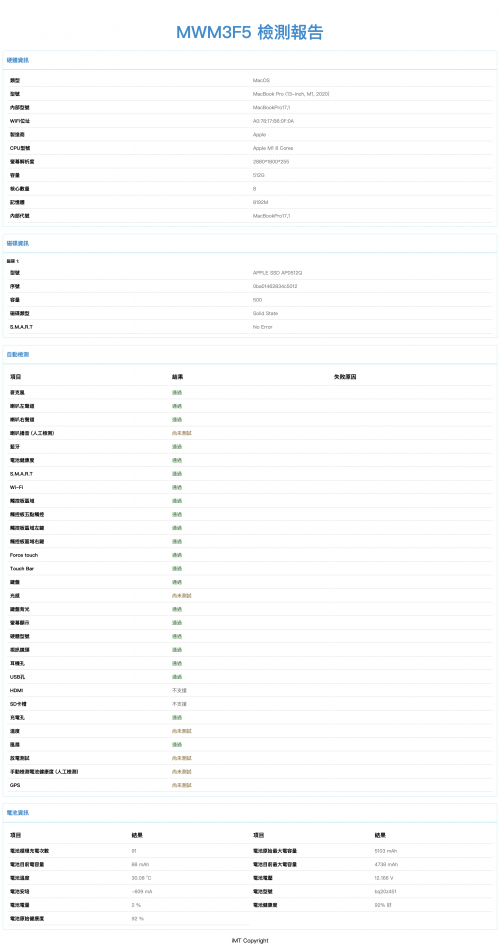The height and width of the screenshot is (950, 500).
Task: Select the Force touch test row
Action: [x=250, y=555]
